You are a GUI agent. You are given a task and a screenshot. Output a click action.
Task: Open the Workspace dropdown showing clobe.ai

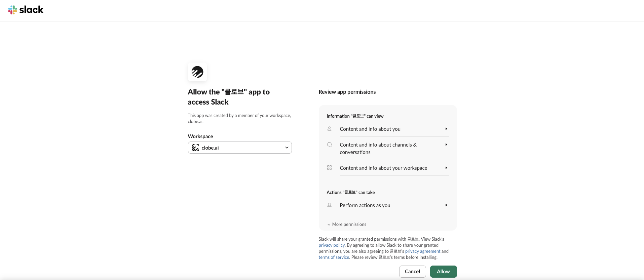pos(240,148)
